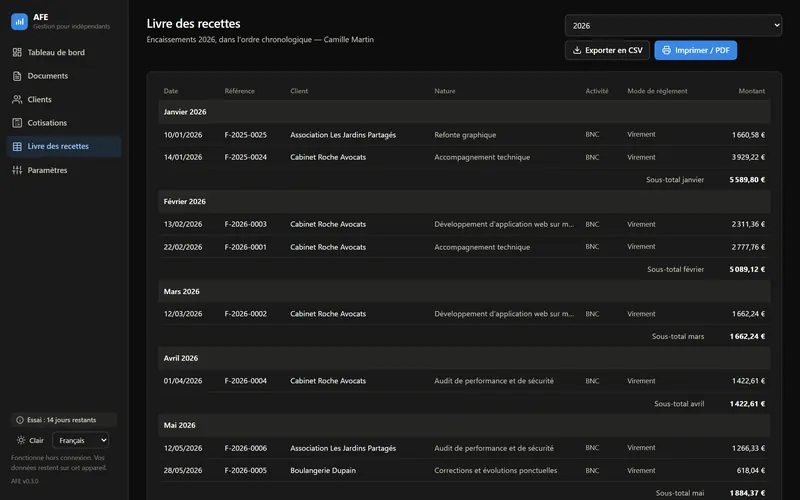This screenshot has width=800, height=500.
Task: Go to Clients people icon
Action: [17, 99]
